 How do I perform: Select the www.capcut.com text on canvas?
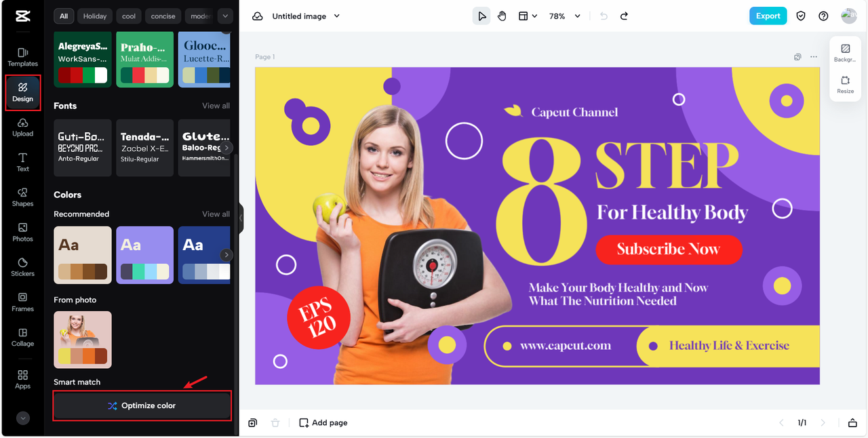click(x=566, y=346)
